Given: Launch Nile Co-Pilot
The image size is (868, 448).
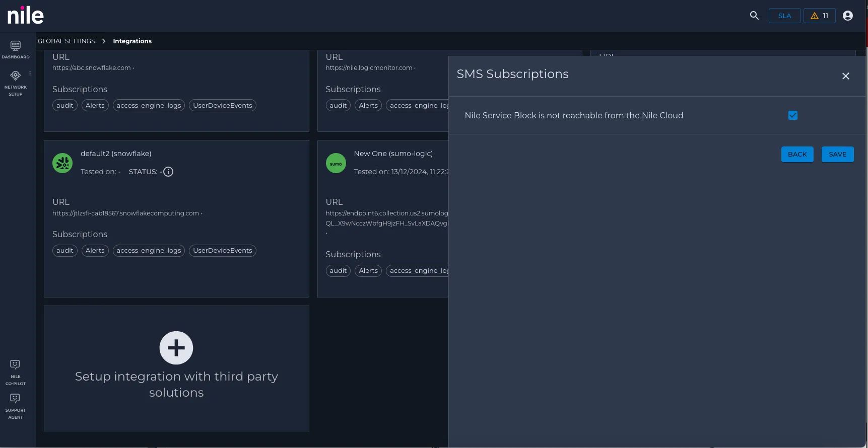Looking at the screenshot, I should tap(16, 372).
